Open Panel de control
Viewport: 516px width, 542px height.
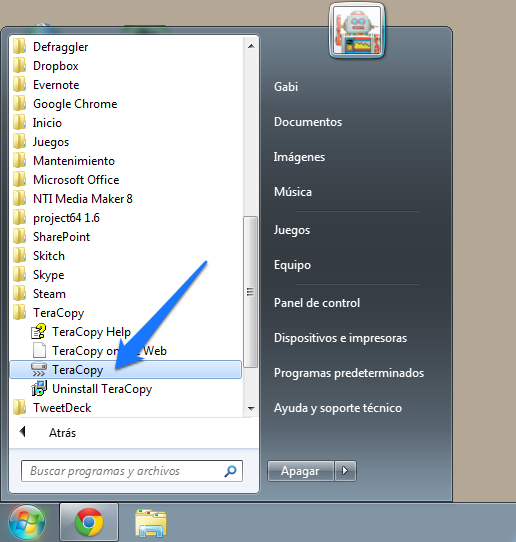317,303
